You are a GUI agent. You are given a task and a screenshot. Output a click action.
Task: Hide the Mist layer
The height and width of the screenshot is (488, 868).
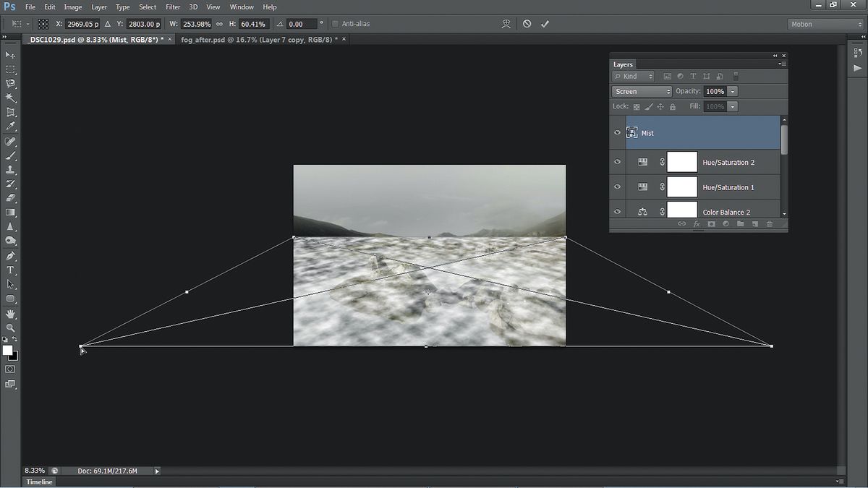coord(617,133)
